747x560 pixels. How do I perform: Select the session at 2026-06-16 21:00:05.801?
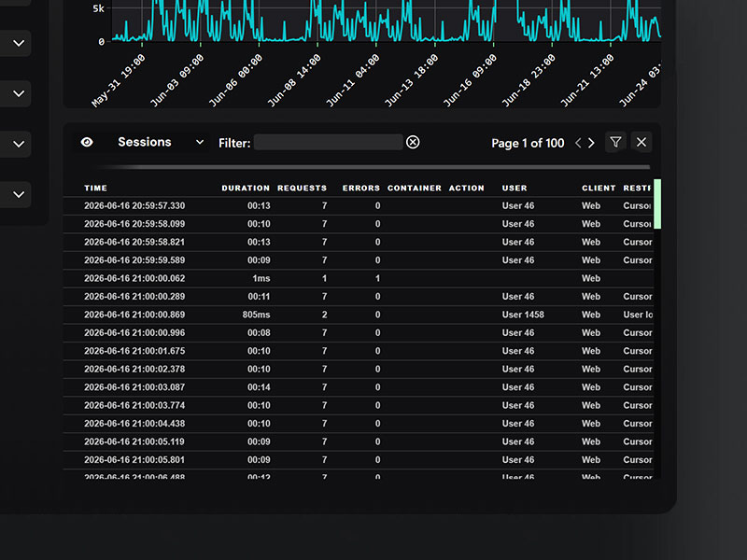tap(359, 459)
